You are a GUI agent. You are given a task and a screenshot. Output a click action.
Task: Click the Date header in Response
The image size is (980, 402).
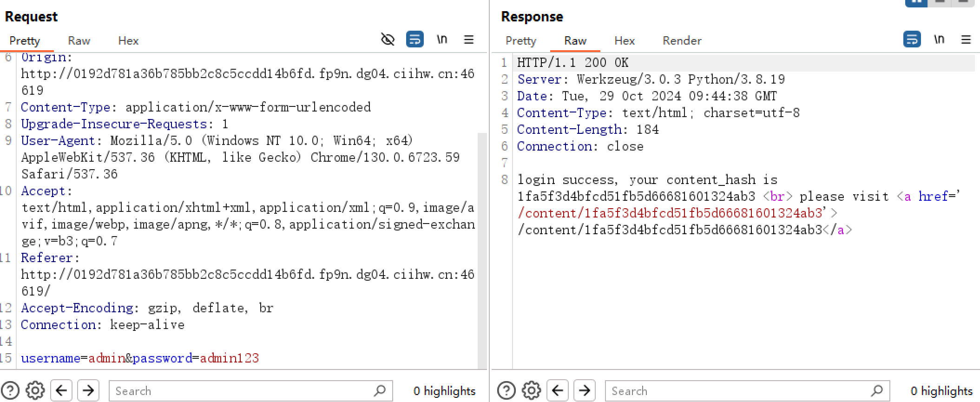pos(647,96)
